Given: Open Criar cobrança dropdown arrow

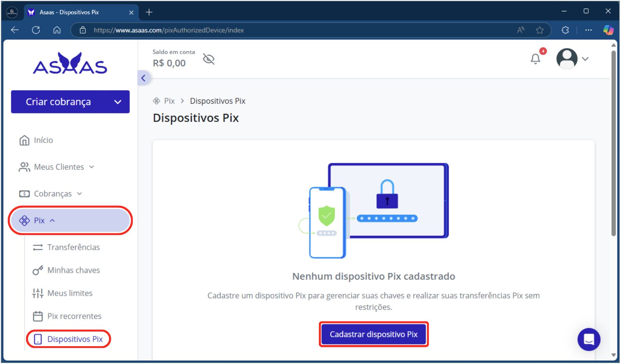Looking at the screenshot, I should 118,102.
